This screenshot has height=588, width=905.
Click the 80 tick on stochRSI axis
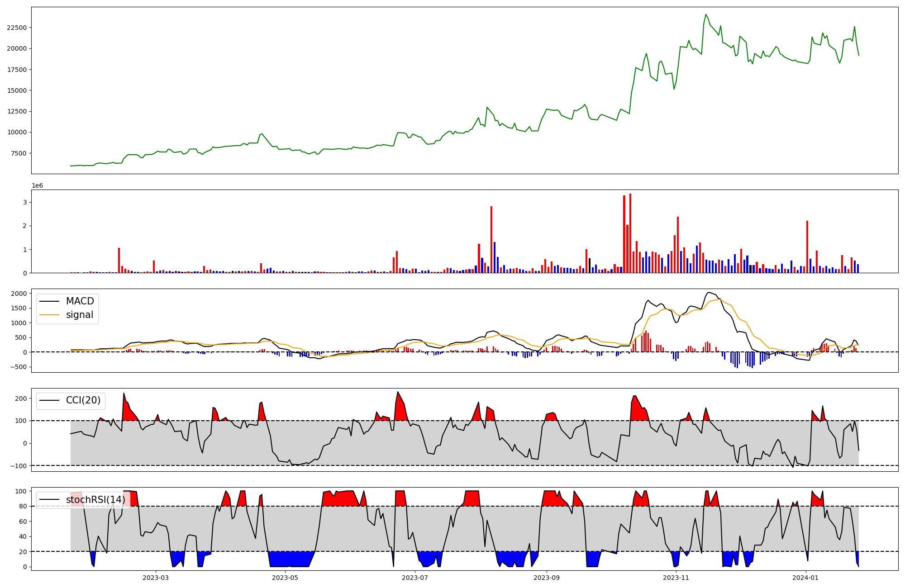[23, 506]
